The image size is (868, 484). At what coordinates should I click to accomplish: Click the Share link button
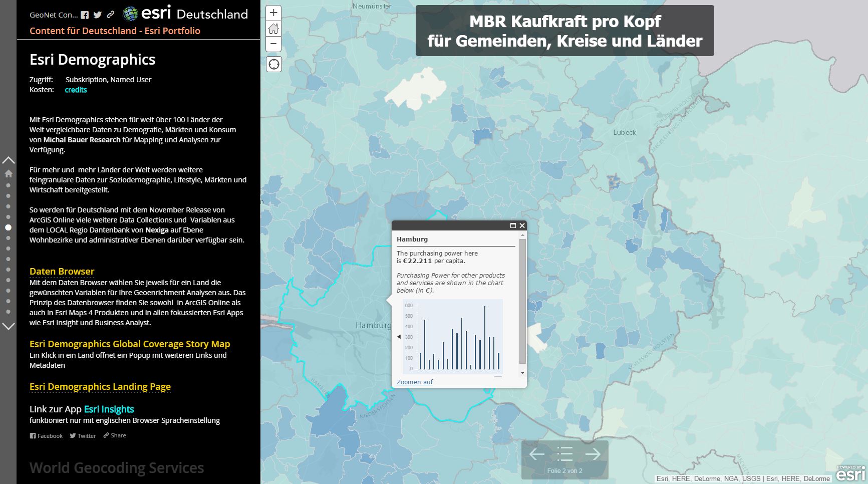(x=115, y=435)
